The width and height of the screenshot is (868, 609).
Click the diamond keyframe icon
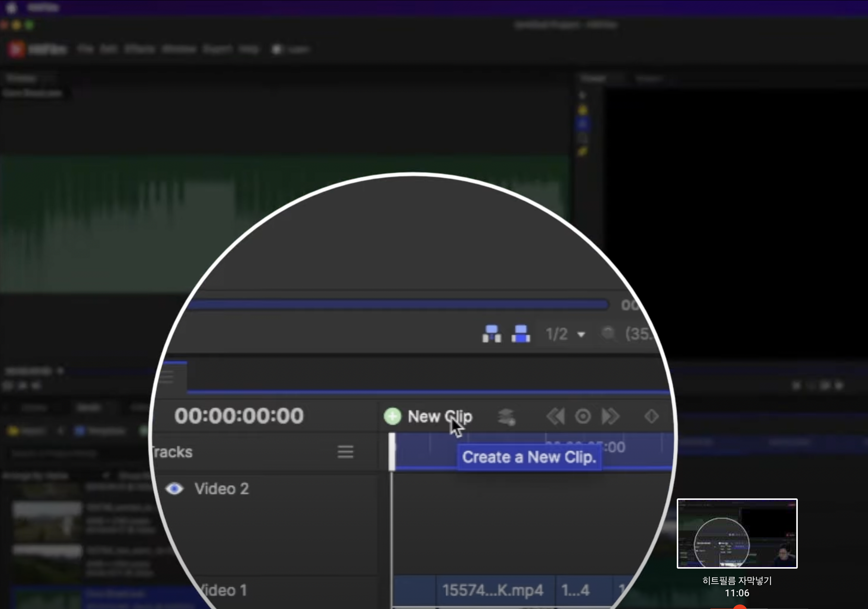tap(651, 417)
